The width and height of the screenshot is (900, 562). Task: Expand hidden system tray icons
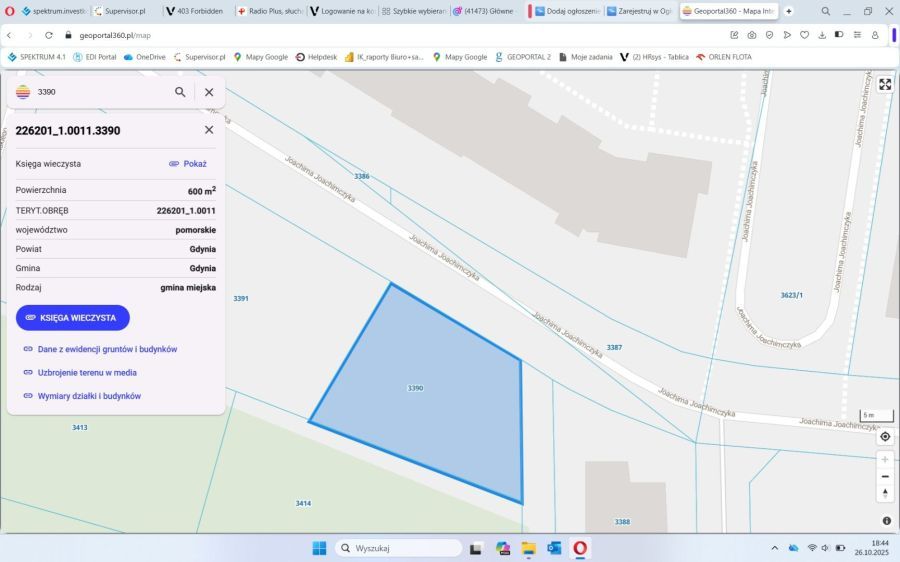point(774,548)
